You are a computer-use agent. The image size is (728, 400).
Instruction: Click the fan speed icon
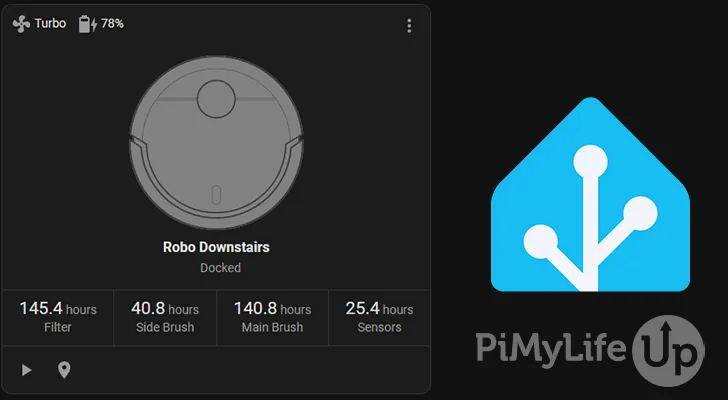point(22,23)
